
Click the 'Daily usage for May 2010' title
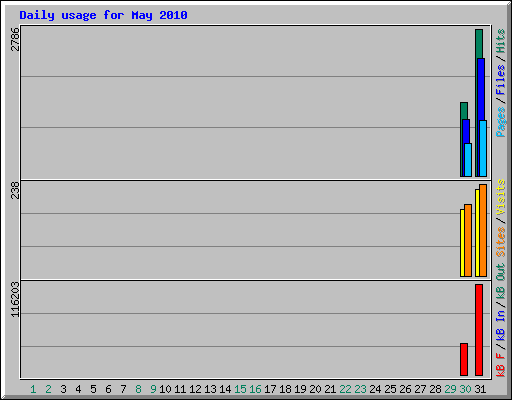[103, 15]
